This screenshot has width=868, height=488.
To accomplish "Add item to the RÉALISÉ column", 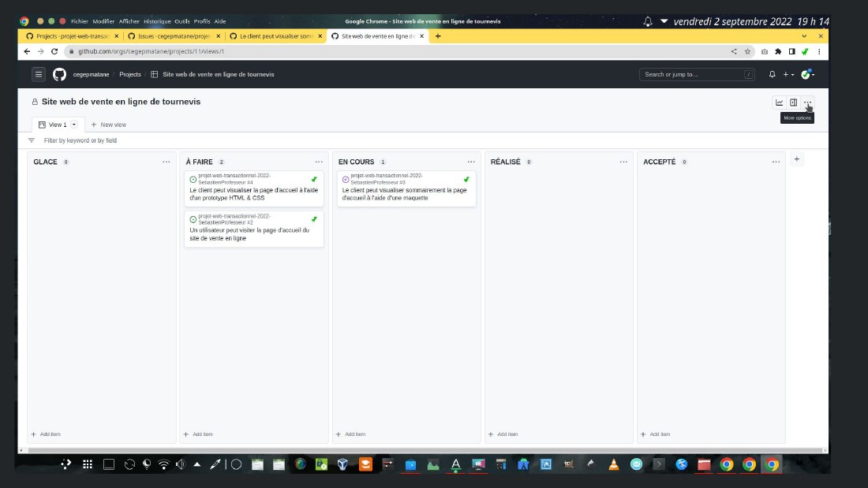I will [x=503, y=434].
